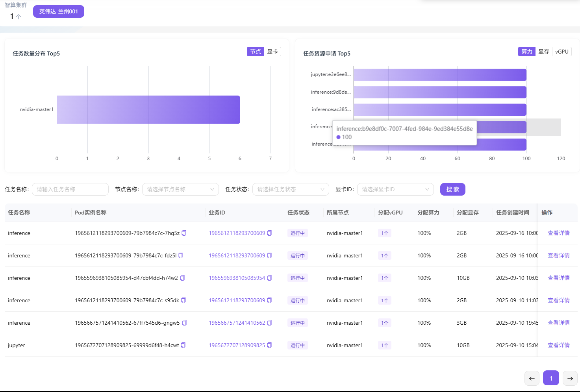Click the 搜索 button
580x392 pixels.
point(452,189)
